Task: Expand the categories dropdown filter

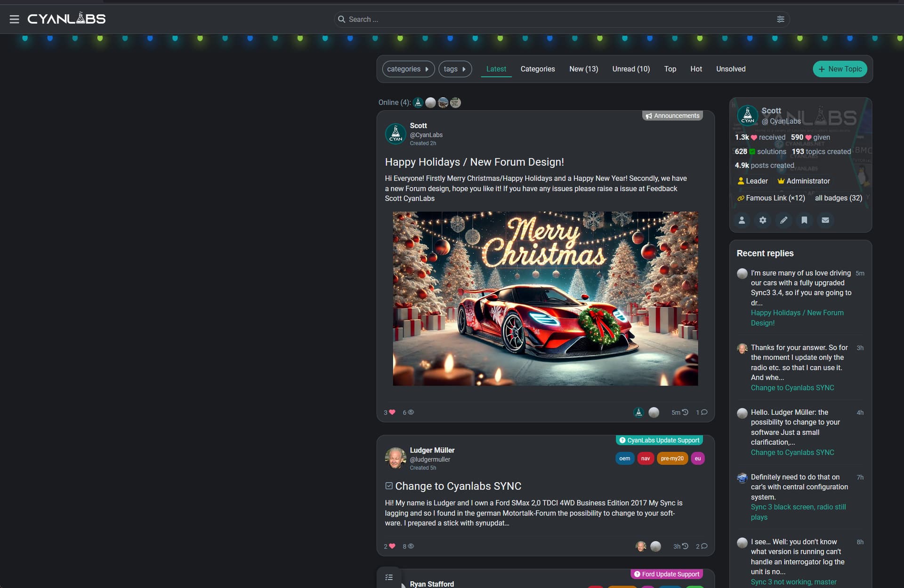Action: (x=408, y=69)
